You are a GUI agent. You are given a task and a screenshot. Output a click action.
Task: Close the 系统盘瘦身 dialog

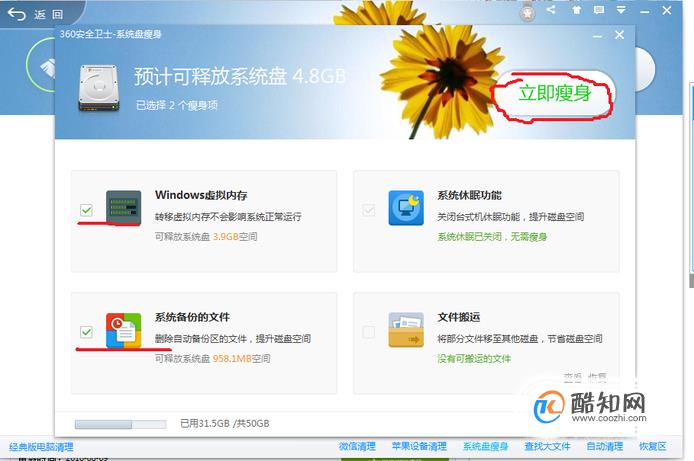click(x=619, y=35)
